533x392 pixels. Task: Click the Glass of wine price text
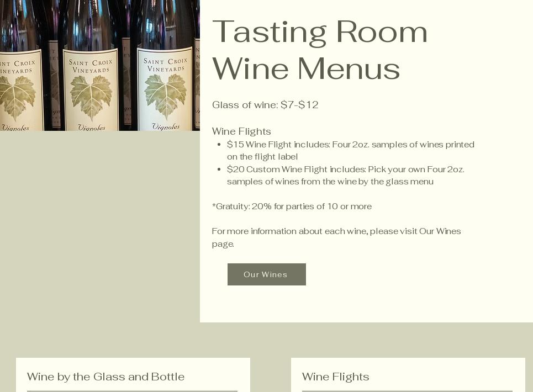pyautogui.click(x=265, y=105)
